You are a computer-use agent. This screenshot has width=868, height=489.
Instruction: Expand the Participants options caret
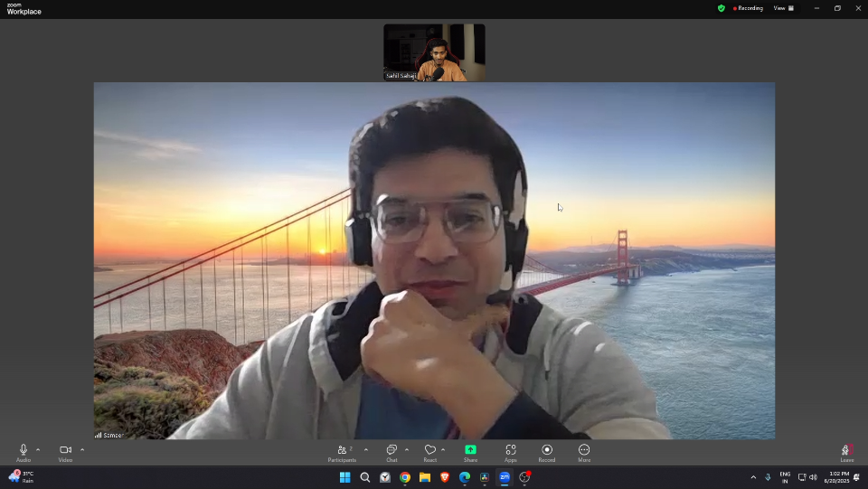click(x=365, y=449)
